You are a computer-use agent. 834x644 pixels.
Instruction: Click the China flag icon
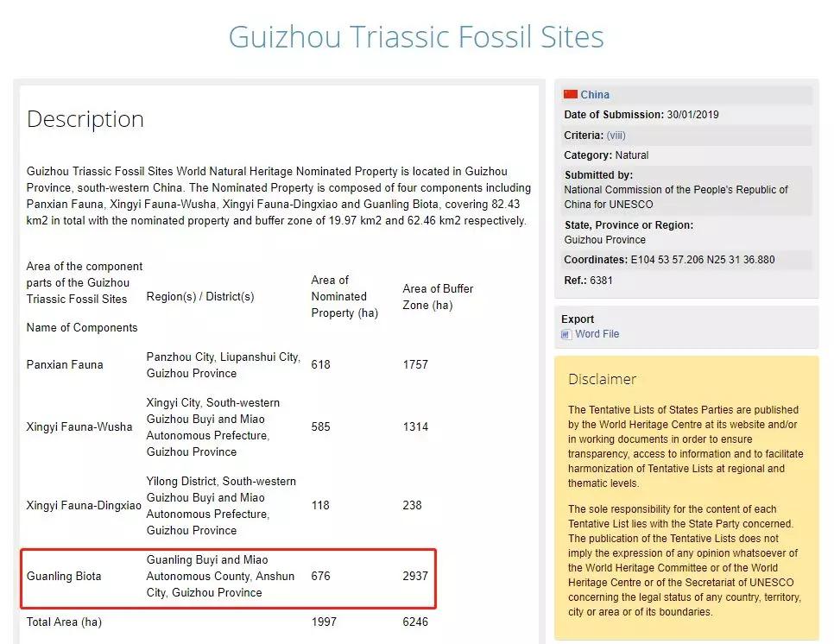pyautogui.click(x=570, y=95)
